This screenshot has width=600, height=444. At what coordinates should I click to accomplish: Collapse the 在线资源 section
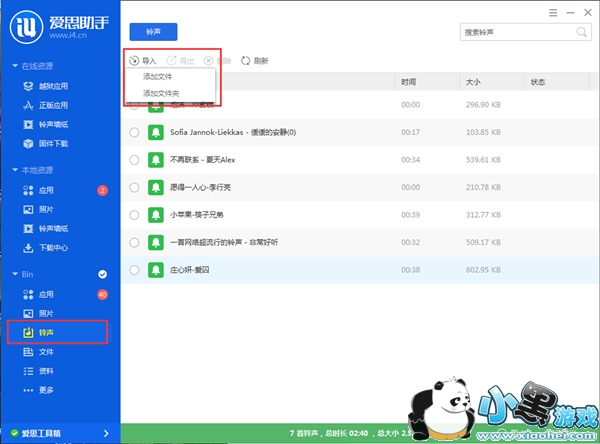15,66
